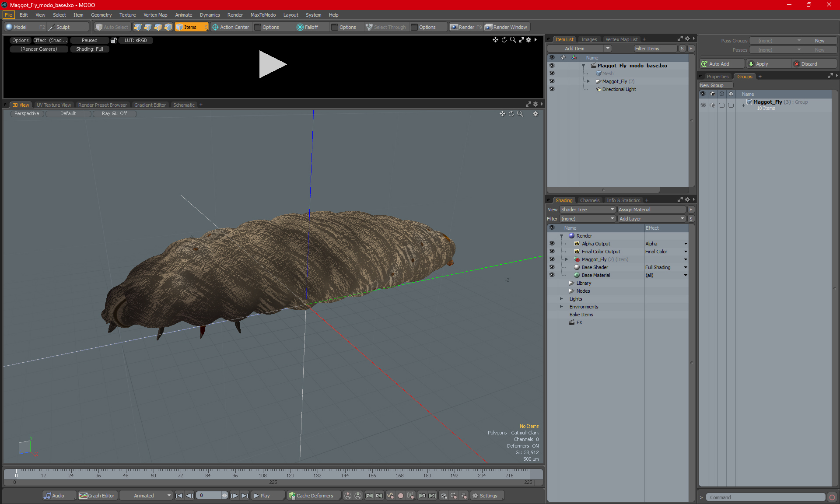Toggle visibility of Maggot_Fly item in Item List
Screen dimensions: 840x504
click(x=552, y=81)
